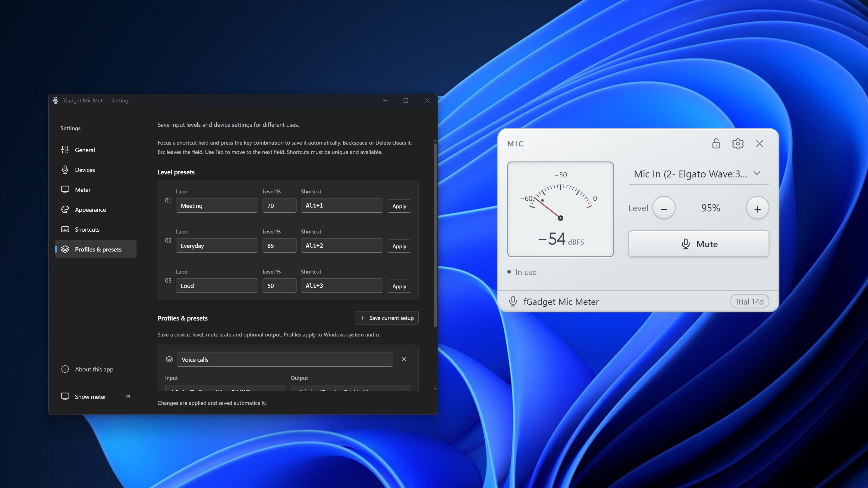Screen dimensions: 868x488
Task: Edit the Voice calls profile name
Action: (285, 359)
